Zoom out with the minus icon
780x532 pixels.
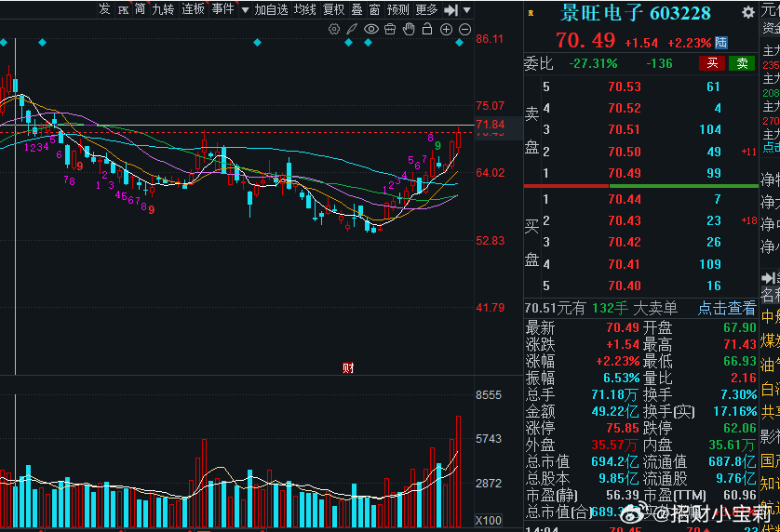(464, 30)
